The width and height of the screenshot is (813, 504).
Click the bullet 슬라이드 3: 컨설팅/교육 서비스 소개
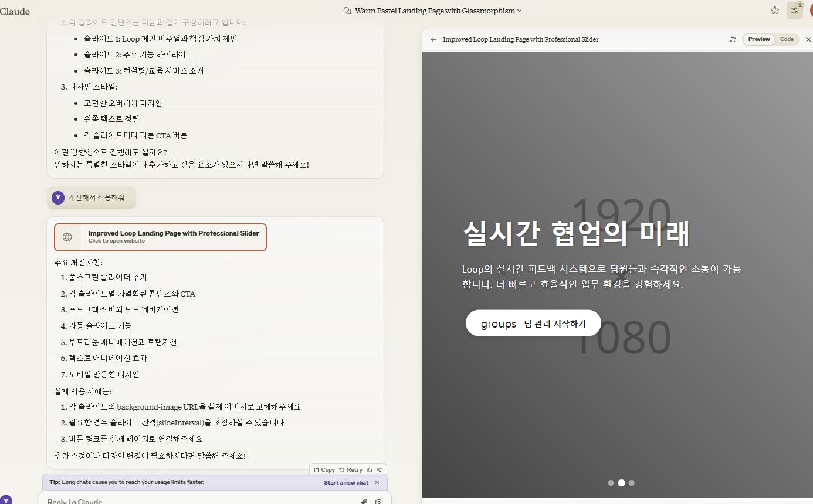tap(144, 71)
